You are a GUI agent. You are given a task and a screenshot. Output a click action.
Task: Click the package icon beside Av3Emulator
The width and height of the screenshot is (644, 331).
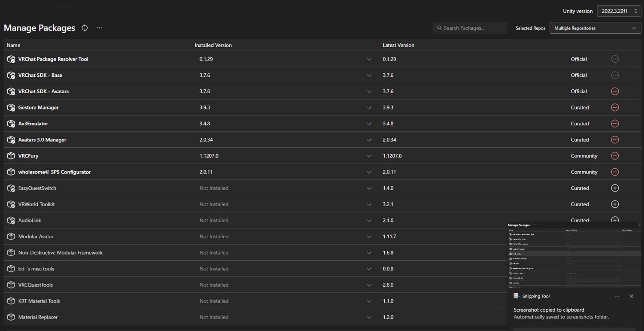[x=11, y=124]
